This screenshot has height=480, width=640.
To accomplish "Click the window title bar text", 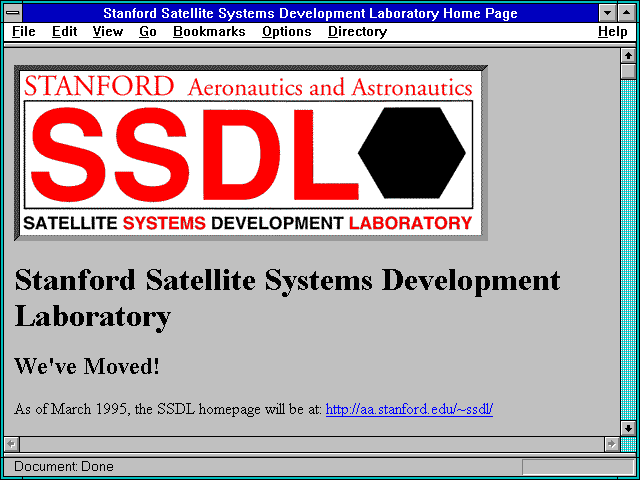I will tap(311, 13).
